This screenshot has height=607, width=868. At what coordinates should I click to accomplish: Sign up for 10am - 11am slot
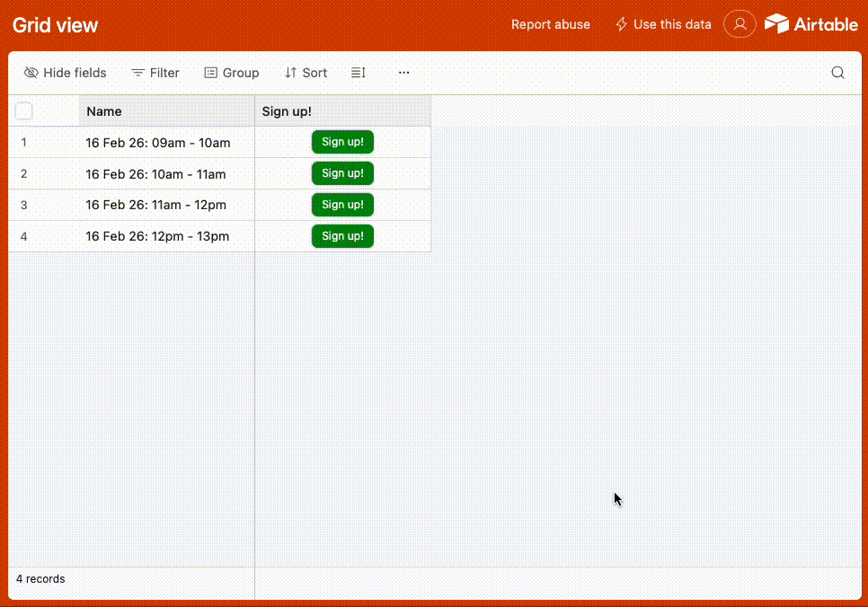342,173
